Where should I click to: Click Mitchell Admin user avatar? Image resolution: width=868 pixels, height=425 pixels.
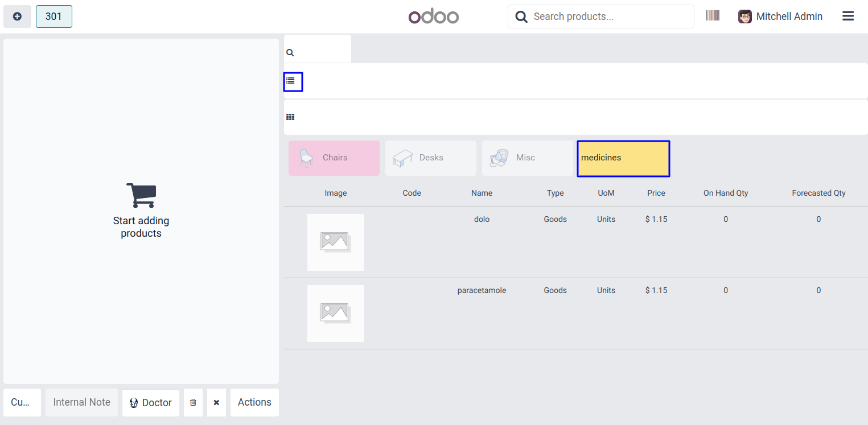tap(744, 16)
